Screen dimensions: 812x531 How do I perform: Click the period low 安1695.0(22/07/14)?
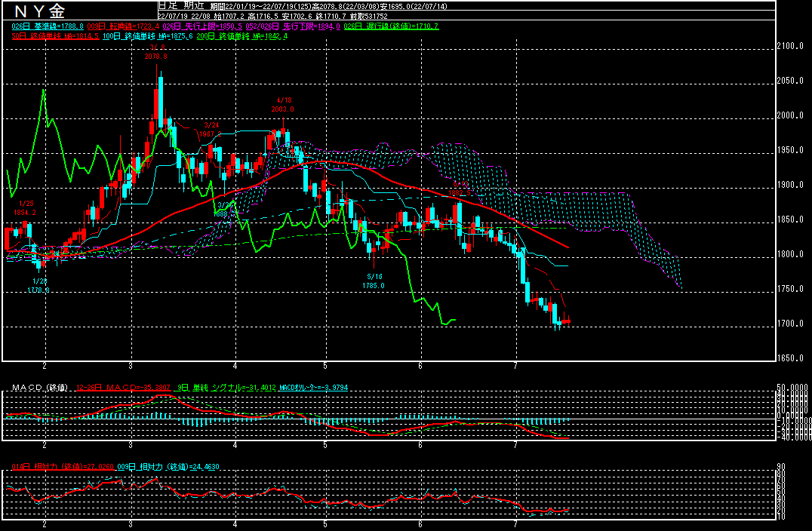point(414,6)
